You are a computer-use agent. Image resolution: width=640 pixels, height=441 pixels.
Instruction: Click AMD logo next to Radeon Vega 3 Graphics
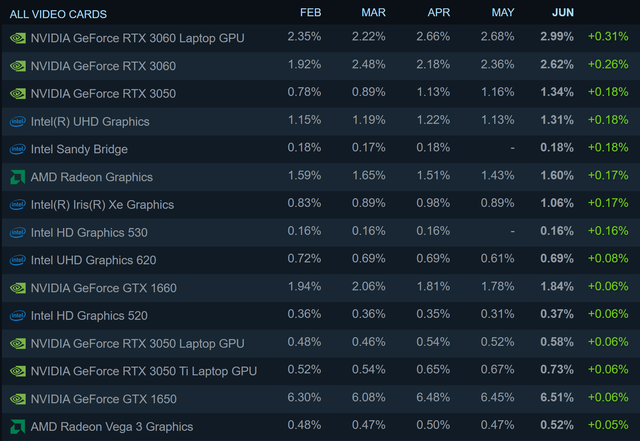point(17,427)
